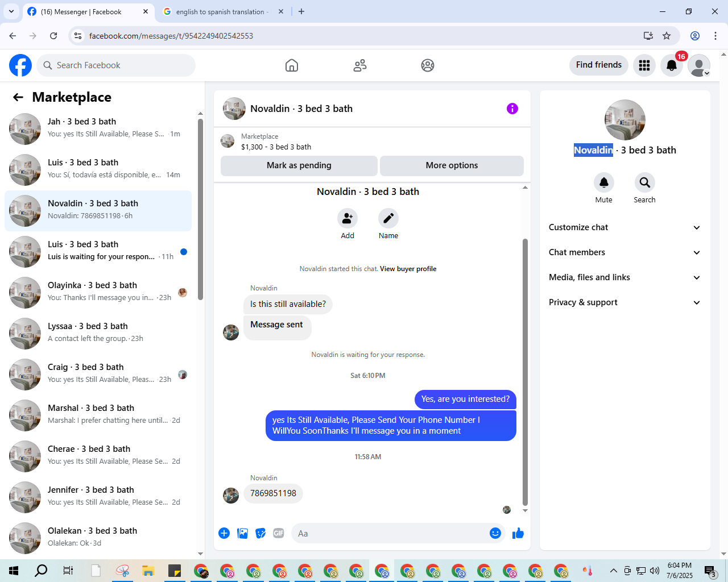Open unread Luis chat waiting for response
728x582 pixels.
pyautogui.click(x=98, y=252)
